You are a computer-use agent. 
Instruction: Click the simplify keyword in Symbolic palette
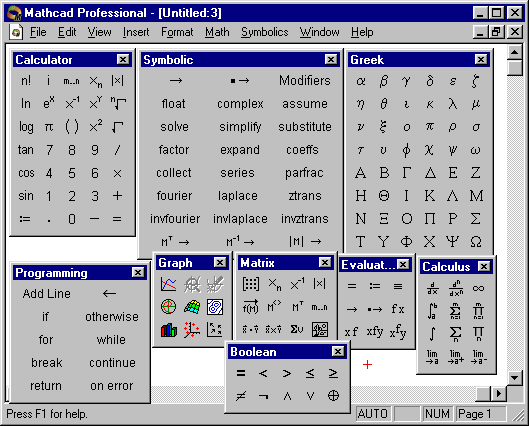(x=240, y=127)
